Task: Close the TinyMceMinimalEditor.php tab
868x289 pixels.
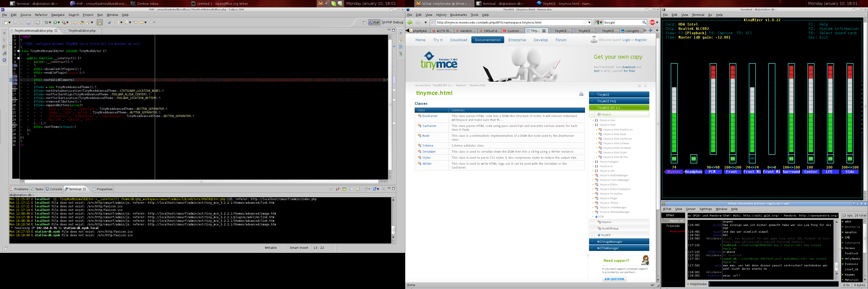Action: (x=56, y=31)
